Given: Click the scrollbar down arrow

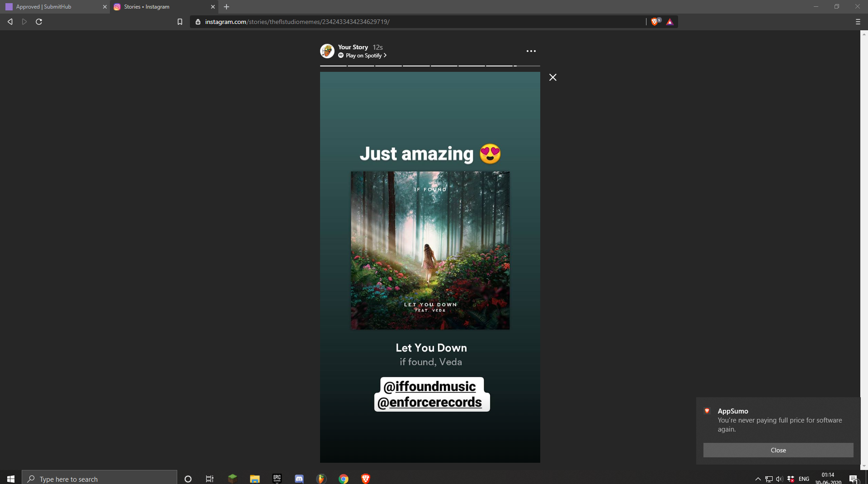Looking at the screenshot, I should 864,466.
